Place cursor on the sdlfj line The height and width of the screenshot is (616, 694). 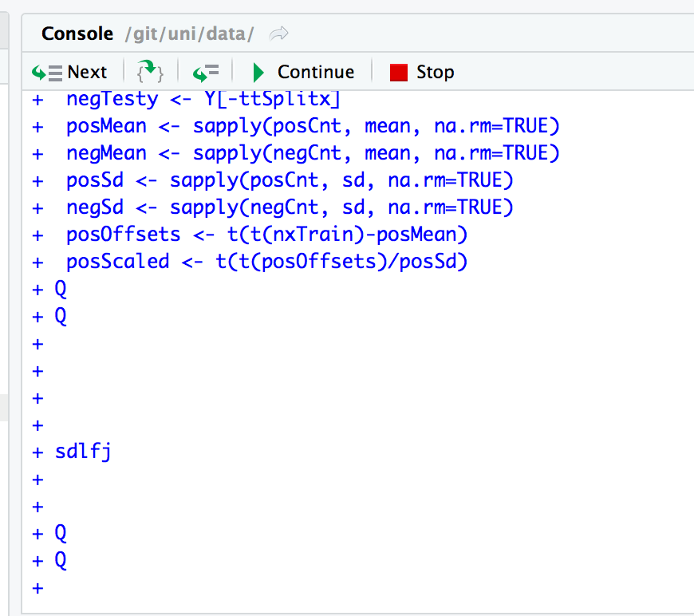[82, 451]
